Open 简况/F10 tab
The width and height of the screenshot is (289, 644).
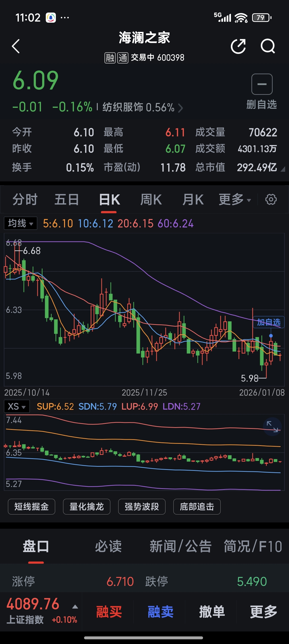coord(253,546)
